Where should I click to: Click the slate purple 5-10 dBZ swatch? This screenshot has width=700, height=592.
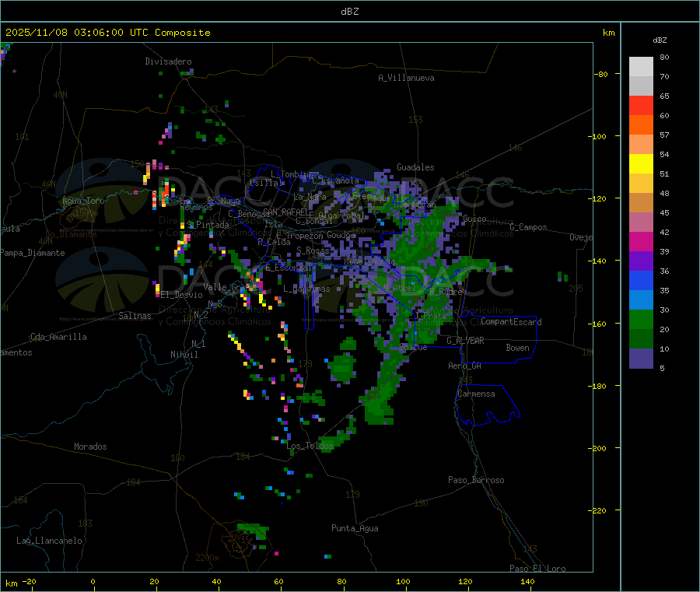tap(641, 359)
